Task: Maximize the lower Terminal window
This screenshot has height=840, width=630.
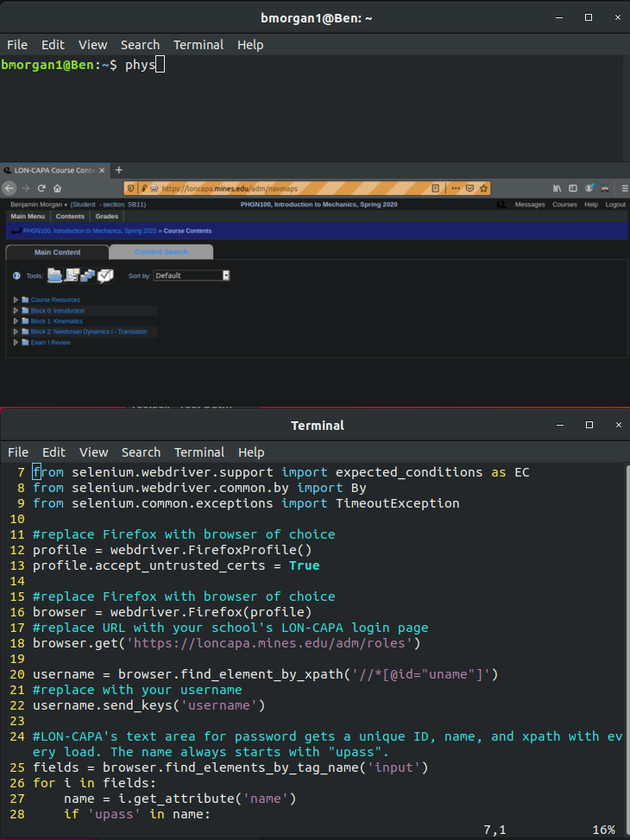Action: pos(589,425)
